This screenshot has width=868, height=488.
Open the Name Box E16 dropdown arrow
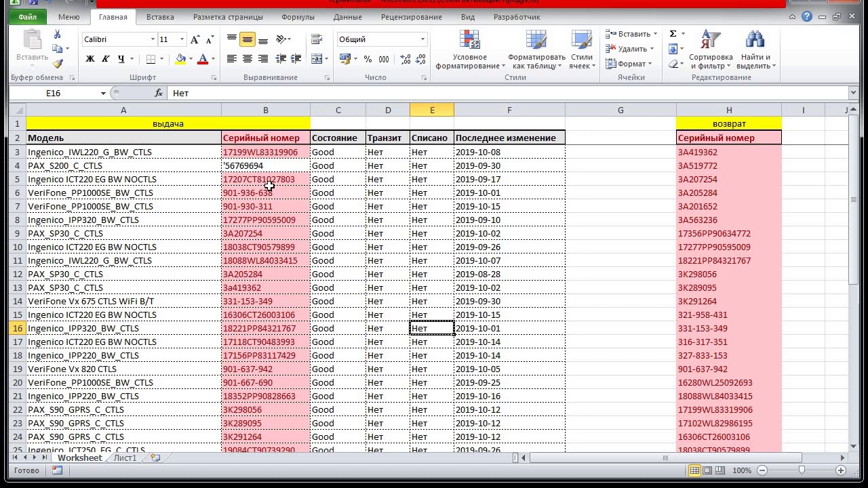click(103, 93)
